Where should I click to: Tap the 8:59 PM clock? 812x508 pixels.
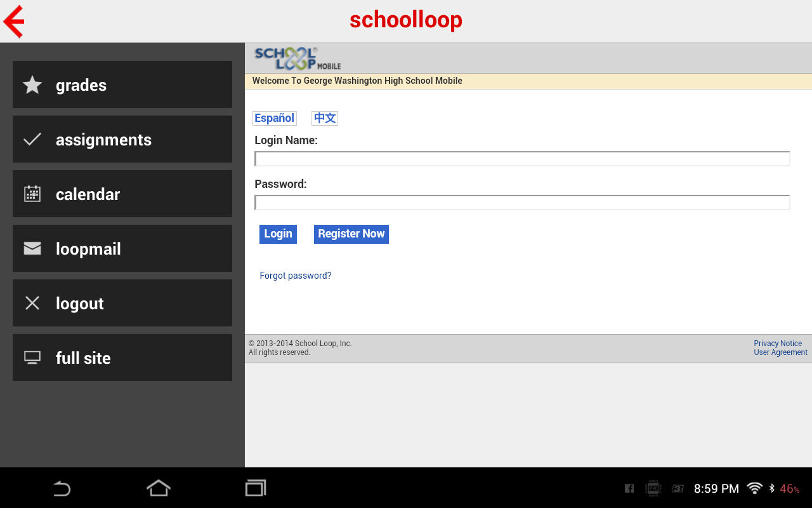tap(716, 488)
